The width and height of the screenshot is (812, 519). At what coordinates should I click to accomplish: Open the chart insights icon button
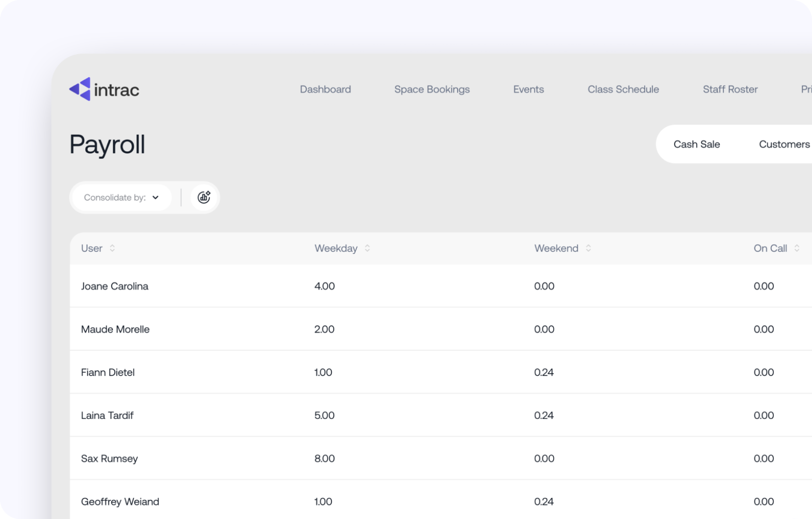tap(204, 197)
